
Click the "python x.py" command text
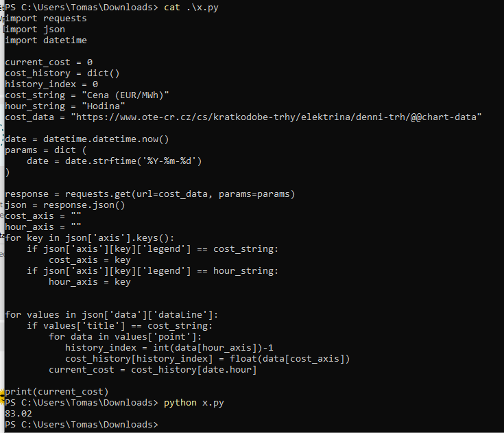tap(191, 403)
